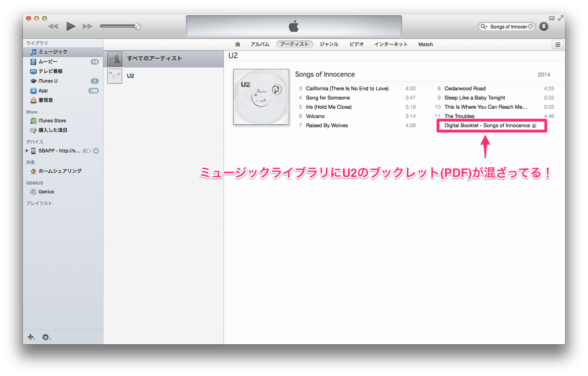Open iTunes Store in the sidebar
Image resolution: width=588 pixels, height=376 pixels.
coord(63,120)
